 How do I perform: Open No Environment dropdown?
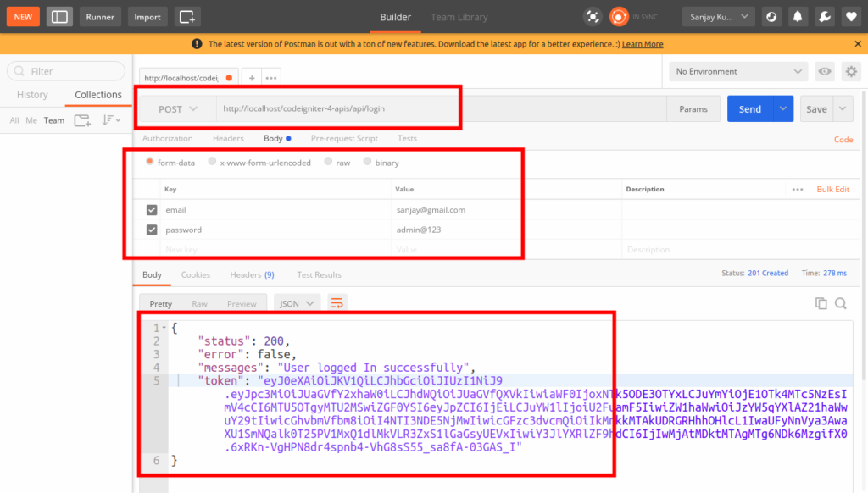(738, 71)
